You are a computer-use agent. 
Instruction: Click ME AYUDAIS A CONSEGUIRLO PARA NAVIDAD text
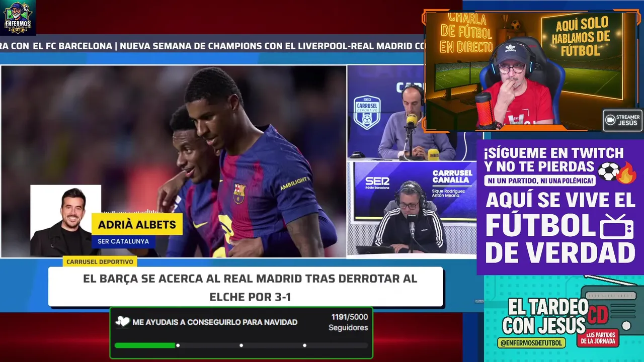215,322
